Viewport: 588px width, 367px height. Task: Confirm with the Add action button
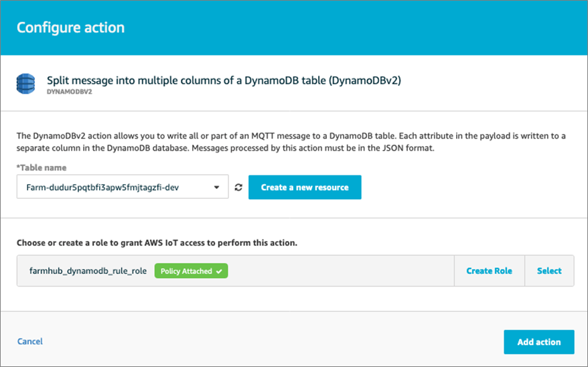(539, 342)
